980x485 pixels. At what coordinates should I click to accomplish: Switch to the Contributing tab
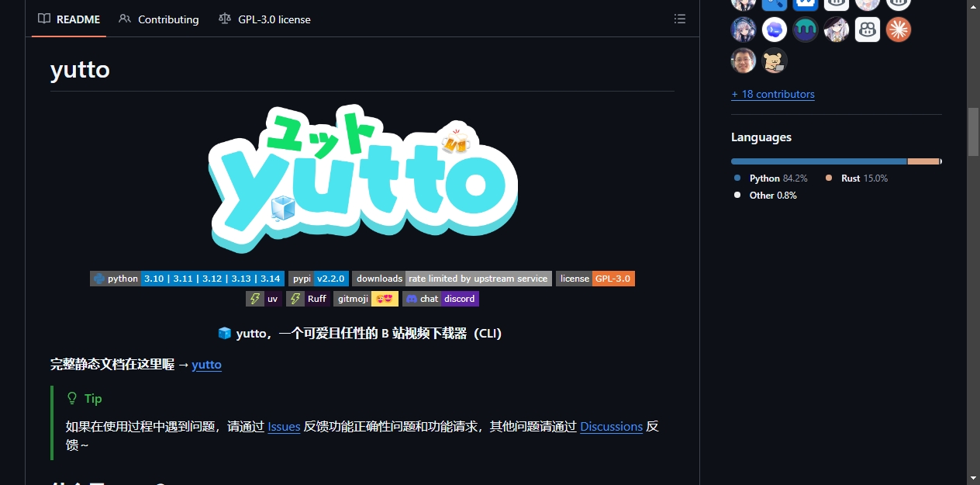159,19
